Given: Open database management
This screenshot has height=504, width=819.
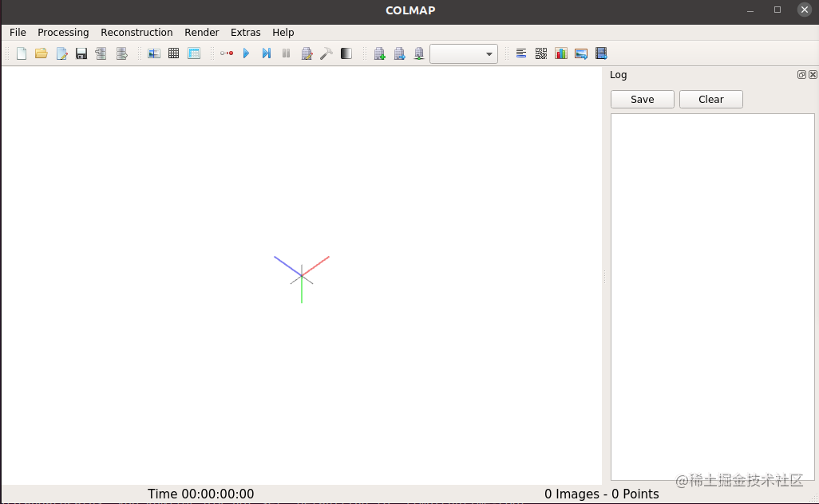Looking at the screenshot, I should coord(194,53).
